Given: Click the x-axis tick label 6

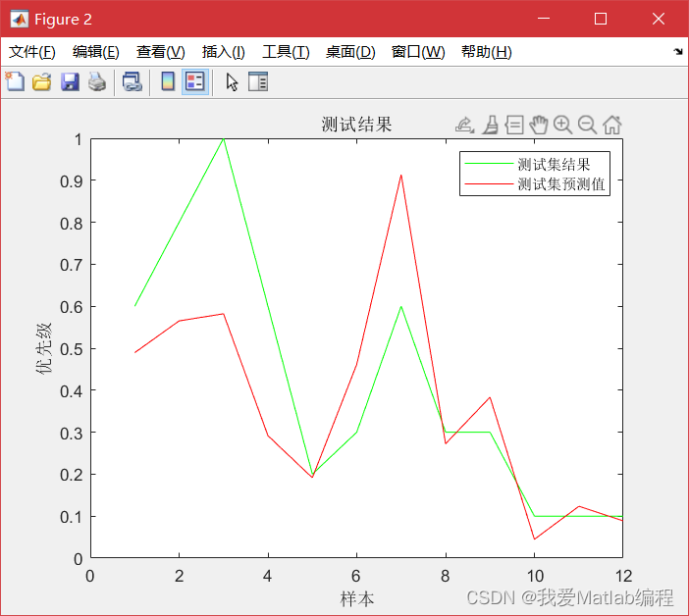Looking at the screenshot, I should pyautogui.click(x=356, y=576).
